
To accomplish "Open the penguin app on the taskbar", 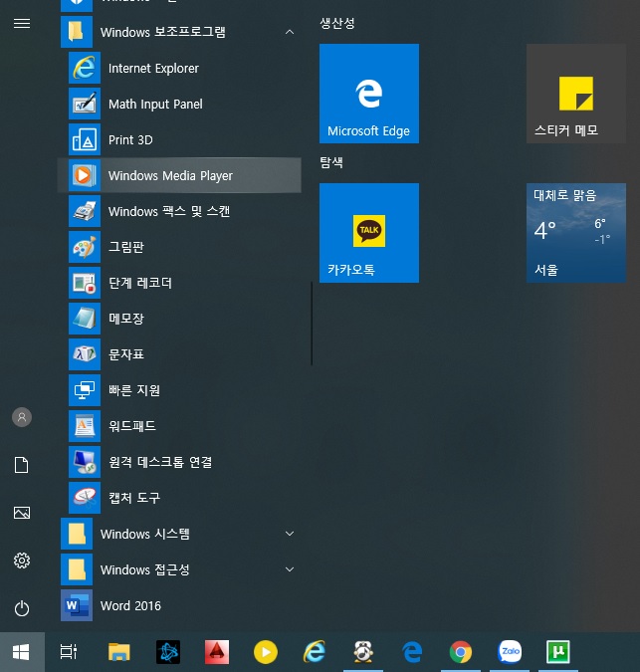I will point(363,652).
